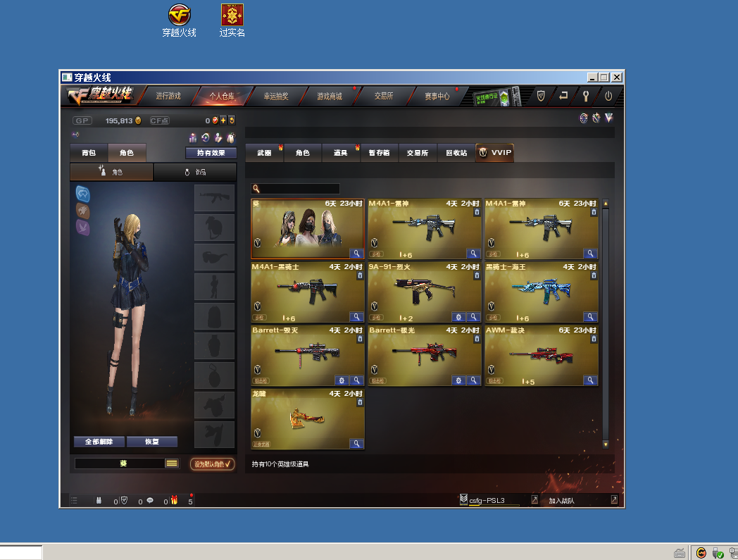
Task: Select the orange wolf icon beside character
Action: point(83,211)
